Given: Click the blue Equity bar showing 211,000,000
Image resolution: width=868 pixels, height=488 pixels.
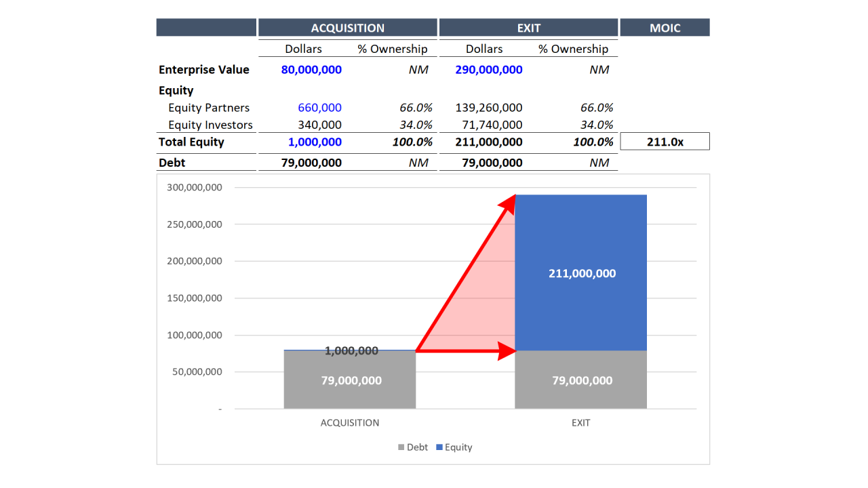Looking at the screenshot, I should [x=581, y=273].
